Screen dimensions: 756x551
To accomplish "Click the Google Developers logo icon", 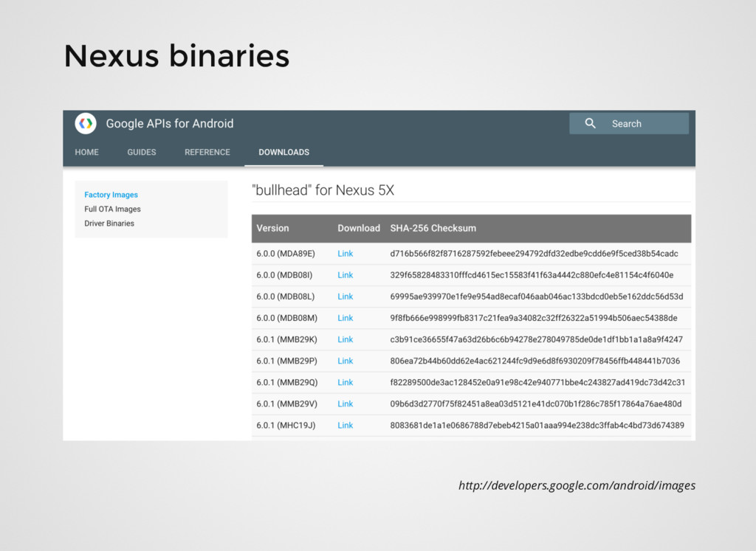I will tap(86, 124).
